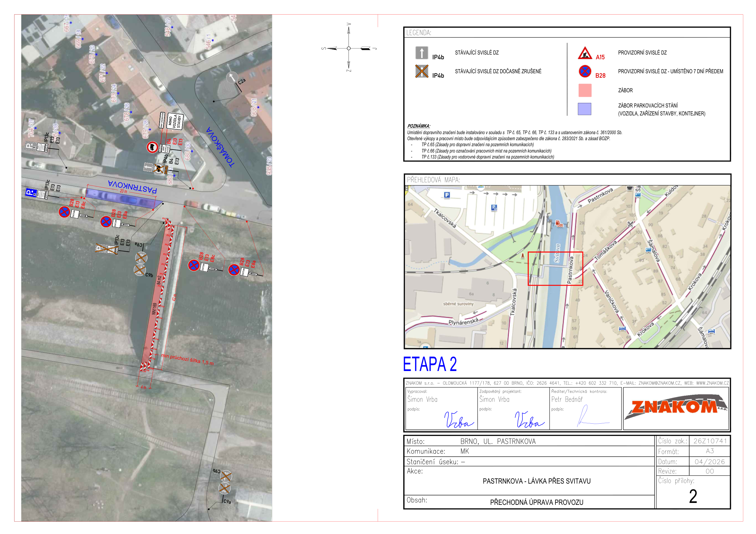The width and height of the screenshot is (756, 534).
Task: Click drawing number 2 in title block
Action: pos(693,496)
